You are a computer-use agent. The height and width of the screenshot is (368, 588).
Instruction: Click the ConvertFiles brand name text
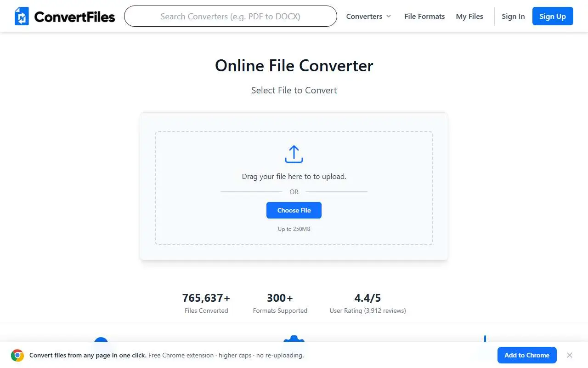click(x=74, y=17)
